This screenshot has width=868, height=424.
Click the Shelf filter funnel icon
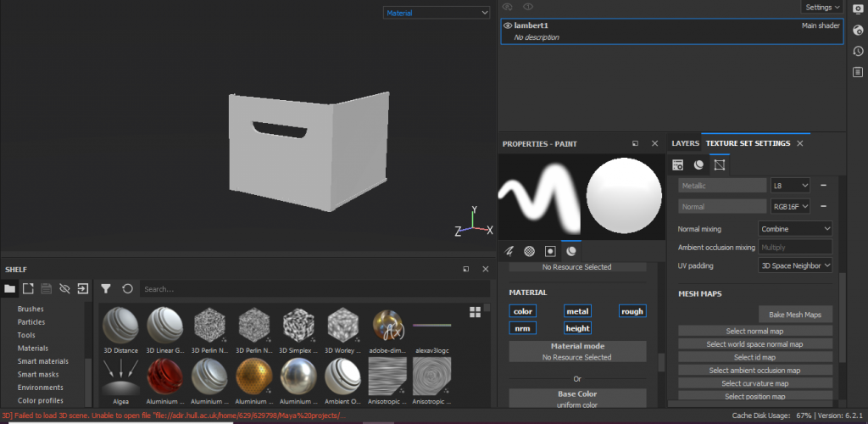(106, 289)
